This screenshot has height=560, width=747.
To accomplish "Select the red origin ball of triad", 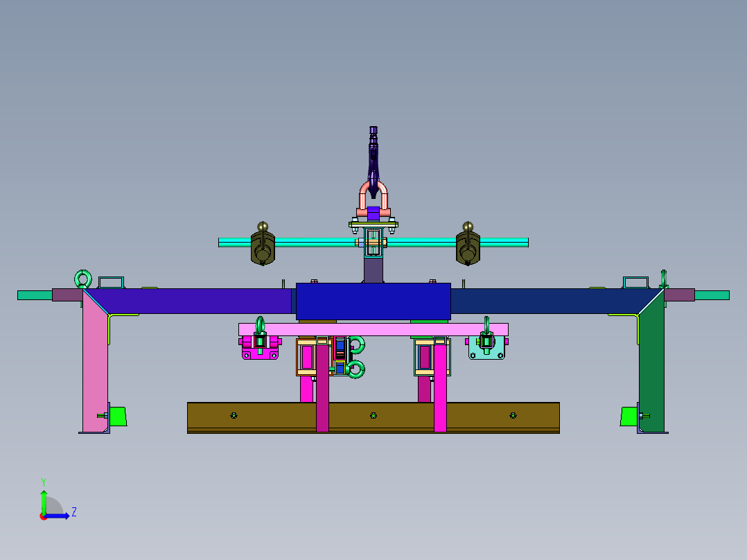I will [43, 516].
